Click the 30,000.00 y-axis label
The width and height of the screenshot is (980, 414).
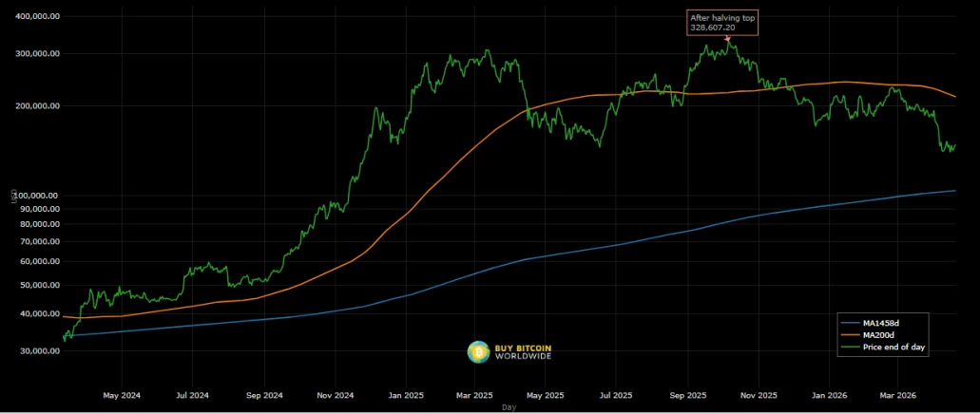coord(39,351)
